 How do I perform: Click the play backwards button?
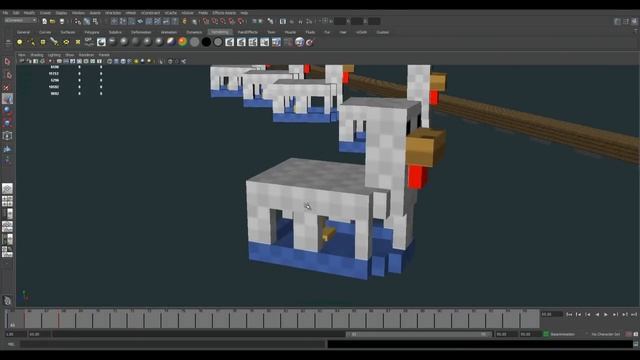[597, 314]
